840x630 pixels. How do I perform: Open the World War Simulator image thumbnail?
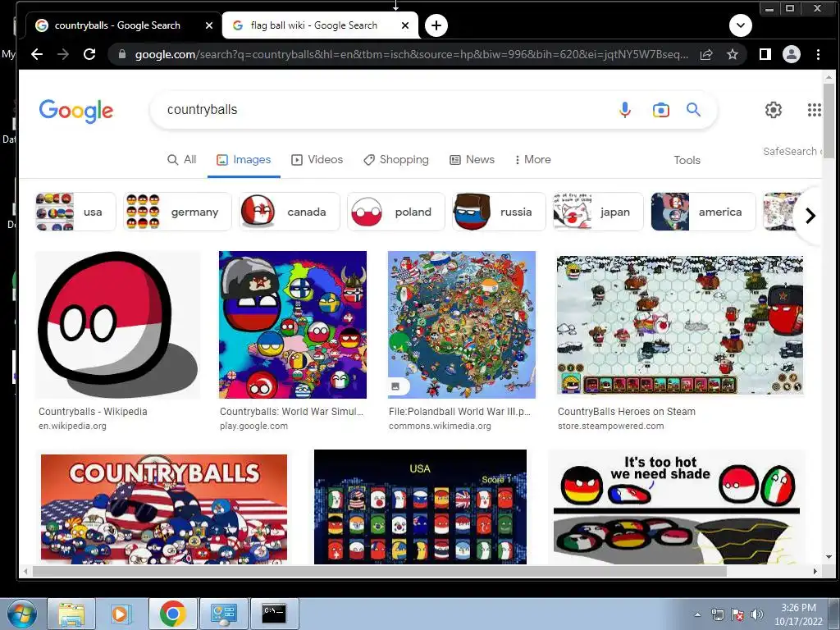tap(293, 325)
